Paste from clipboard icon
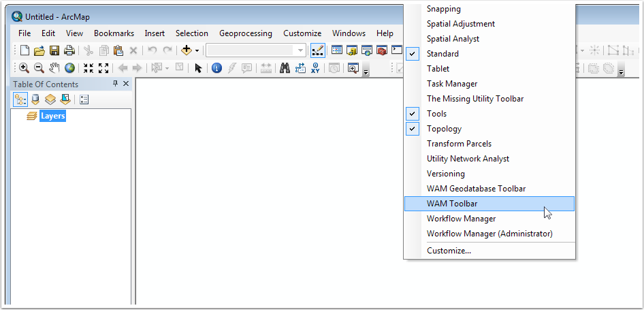The image size is (644, 310). click(x=118, y=50)
